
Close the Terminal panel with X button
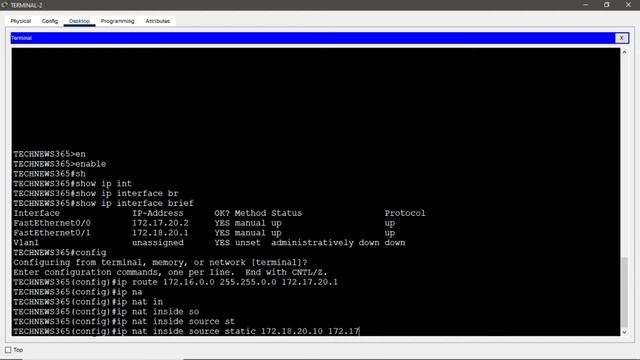click(x=621, y=38)
